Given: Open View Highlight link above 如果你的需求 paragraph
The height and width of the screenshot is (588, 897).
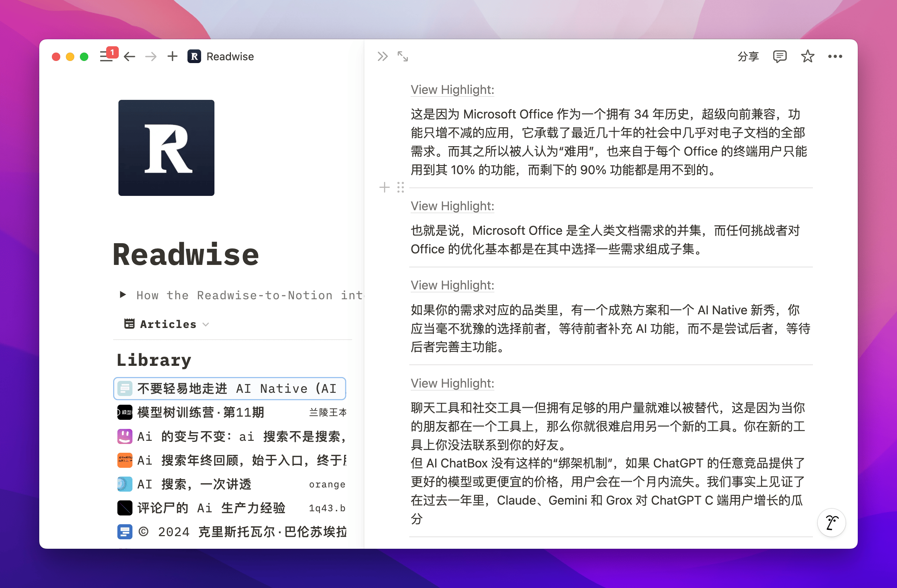Looking at the screenshot, I should point(452,285).
